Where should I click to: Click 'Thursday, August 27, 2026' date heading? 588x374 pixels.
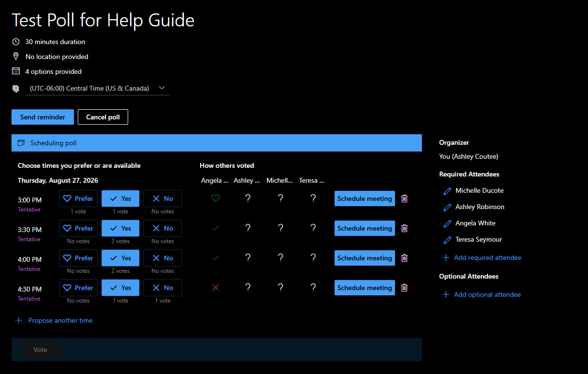(58, 180)
